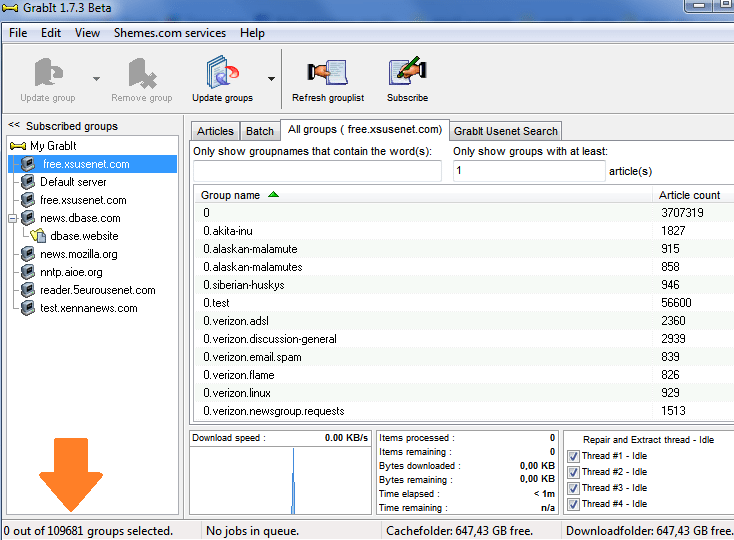Select the 0.alaskan-malamutes group row

pos(464,267)
